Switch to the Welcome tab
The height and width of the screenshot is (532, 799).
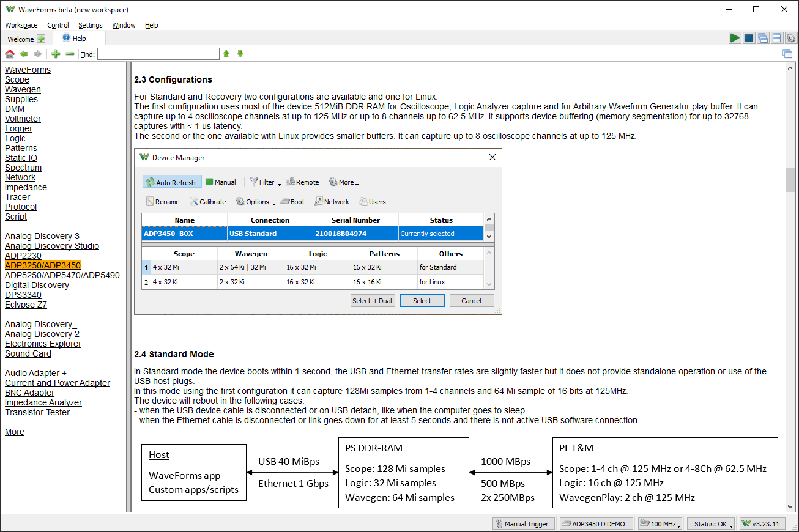tap(26, 39)
